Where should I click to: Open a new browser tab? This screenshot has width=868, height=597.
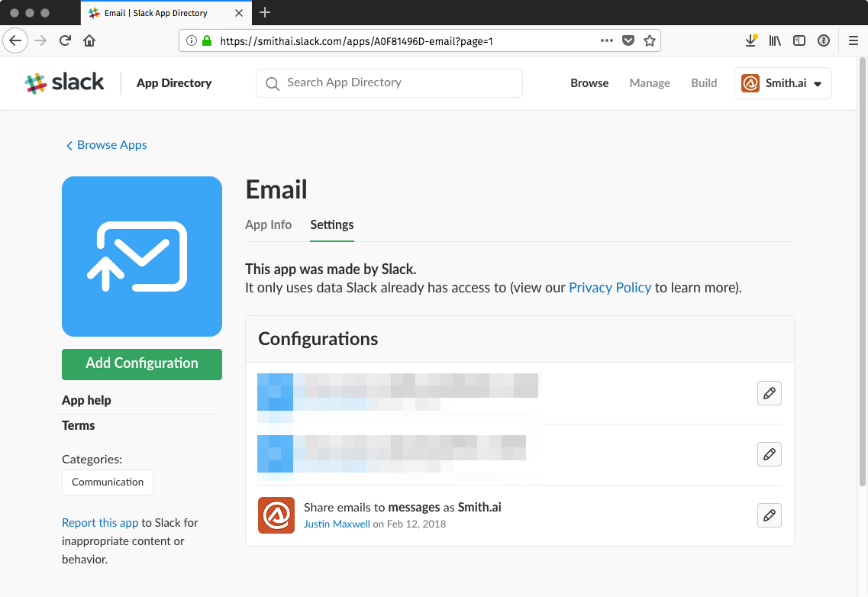click(x=265, y=12)
